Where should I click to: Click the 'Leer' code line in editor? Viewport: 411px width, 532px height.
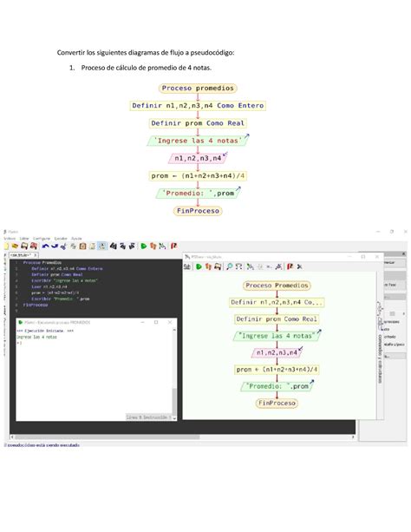(49, 287)
